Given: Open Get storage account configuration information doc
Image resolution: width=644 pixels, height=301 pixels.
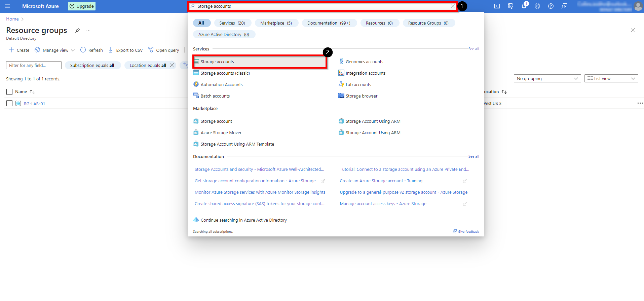Looking at the screenshot, I should pos(255,181).
